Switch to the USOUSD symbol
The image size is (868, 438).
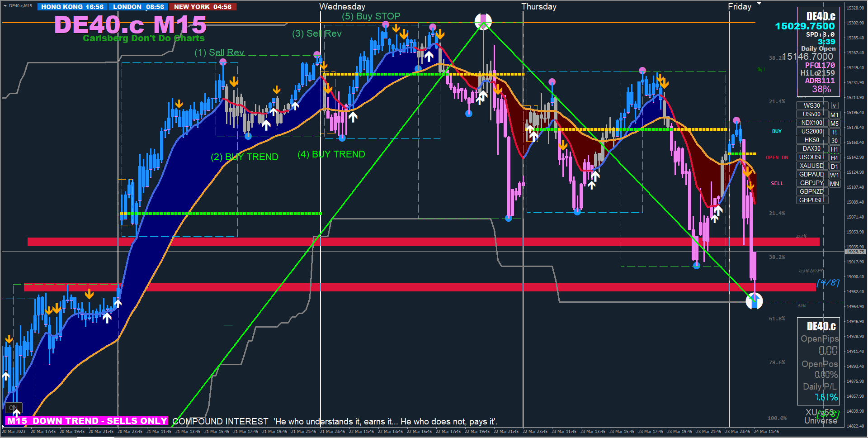(x=812, y=157)
